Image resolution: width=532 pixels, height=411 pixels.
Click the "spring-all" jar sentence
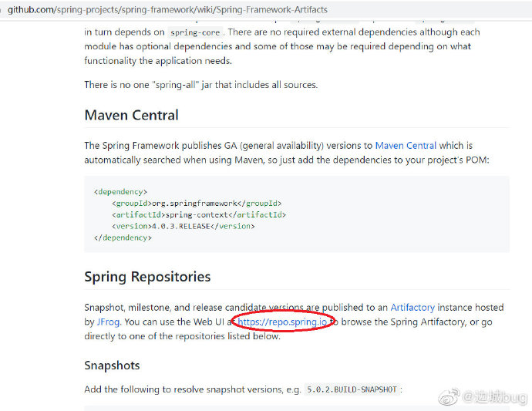201,85
